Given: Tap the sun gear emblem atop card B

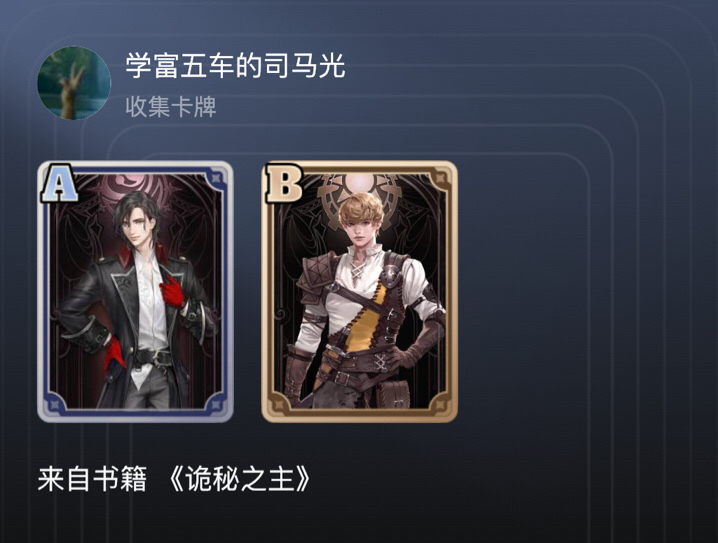Looking at the screenshot, I should [x=360, y=189].
